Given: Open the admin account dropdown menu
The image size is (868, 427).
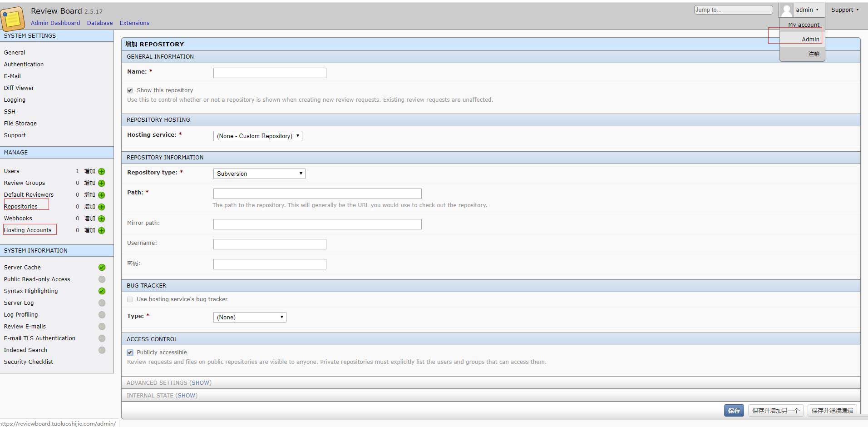Looking at the screenshot, I should pyautogui.click(x=807, y=10).
